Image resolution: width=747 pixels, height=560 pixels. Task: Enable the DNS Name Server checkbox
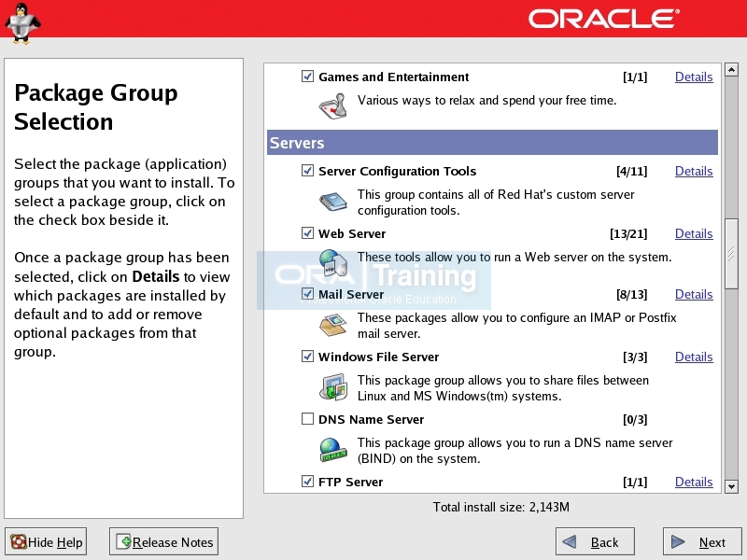tap(307, 418)
